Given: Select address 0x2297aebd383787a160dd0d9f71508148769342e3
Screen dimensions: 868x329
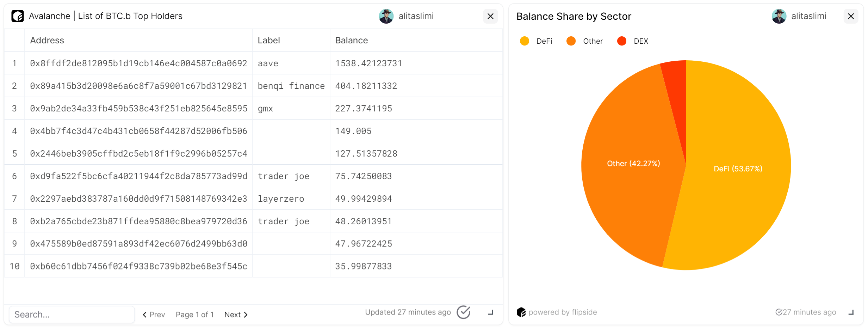Looking at the screenshot, I should pyautogui.click(x=139, y=199).
